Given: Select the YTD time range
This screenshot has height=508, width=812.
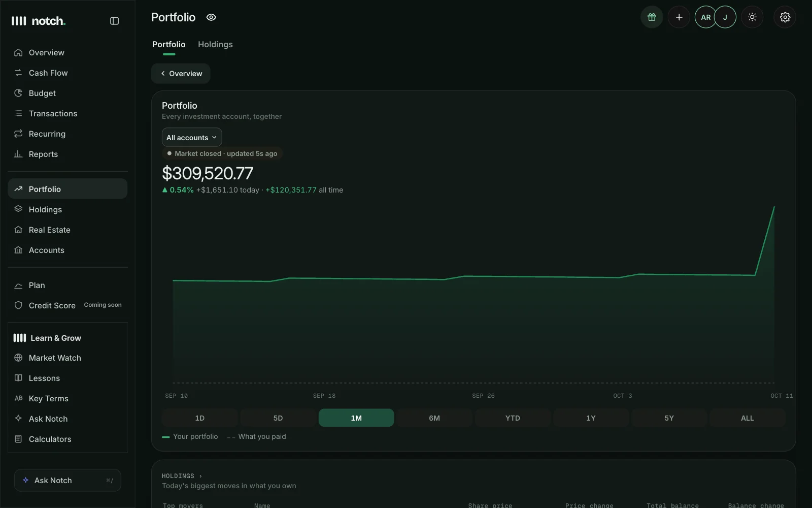Looking at the screenshot, I should tap(513, 418).
